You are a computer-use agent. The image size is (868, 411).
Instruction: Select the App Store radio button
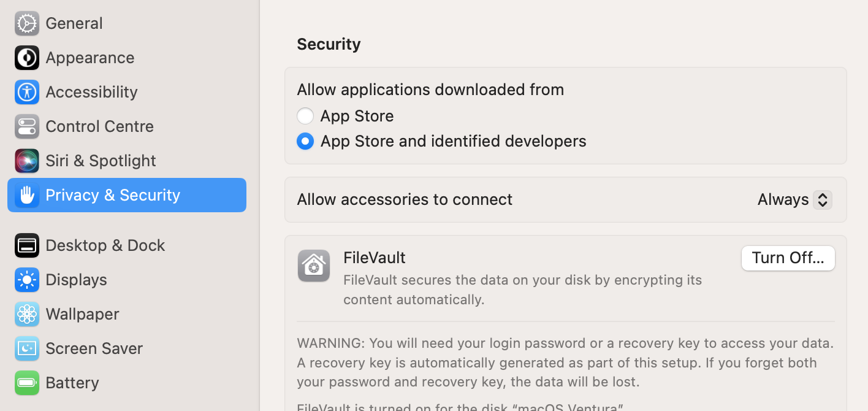coord(305,116)
